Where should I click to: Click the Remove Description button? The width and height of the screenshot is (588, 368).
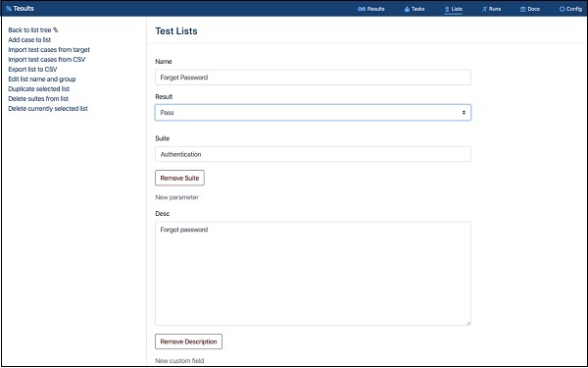(188, 342)
